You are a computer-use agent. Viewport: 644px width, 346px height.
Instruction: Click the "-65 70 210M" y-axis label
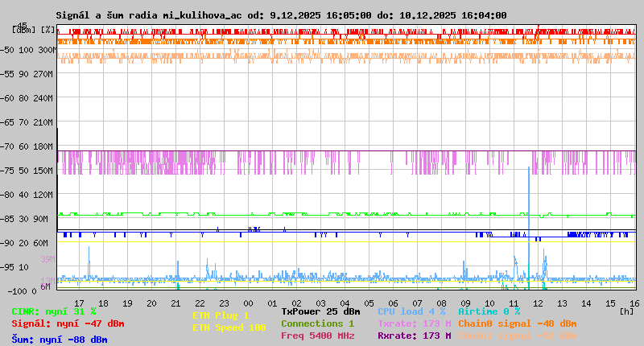[x=27, y=123]
